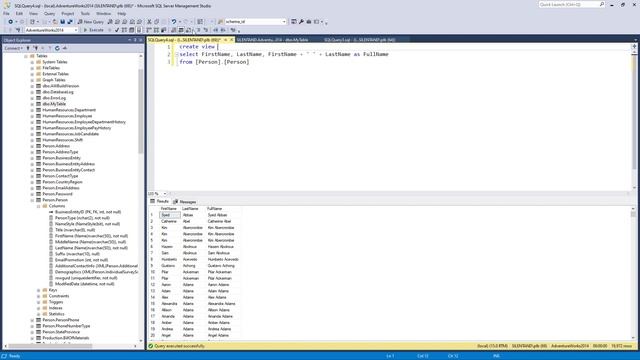Click the Undo arrow icon
Screen dimensions: 640x360
click(x=174, y=22)
